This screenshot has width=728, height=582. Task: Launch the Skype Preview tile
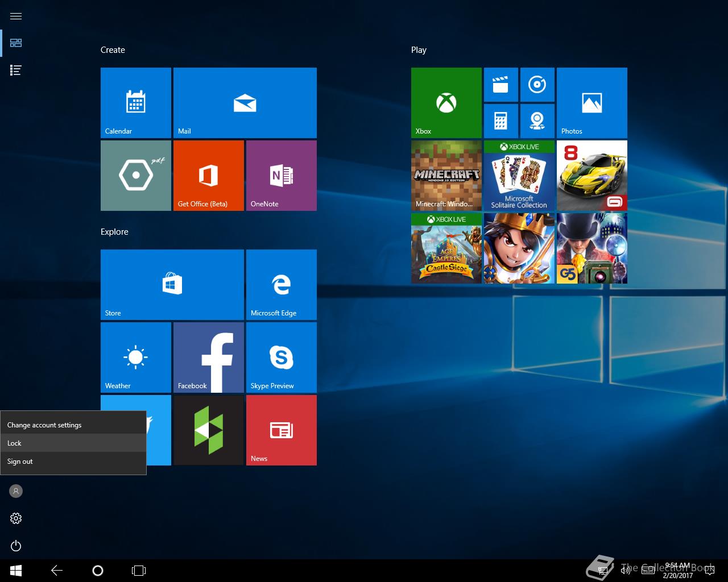pos(282,357)
